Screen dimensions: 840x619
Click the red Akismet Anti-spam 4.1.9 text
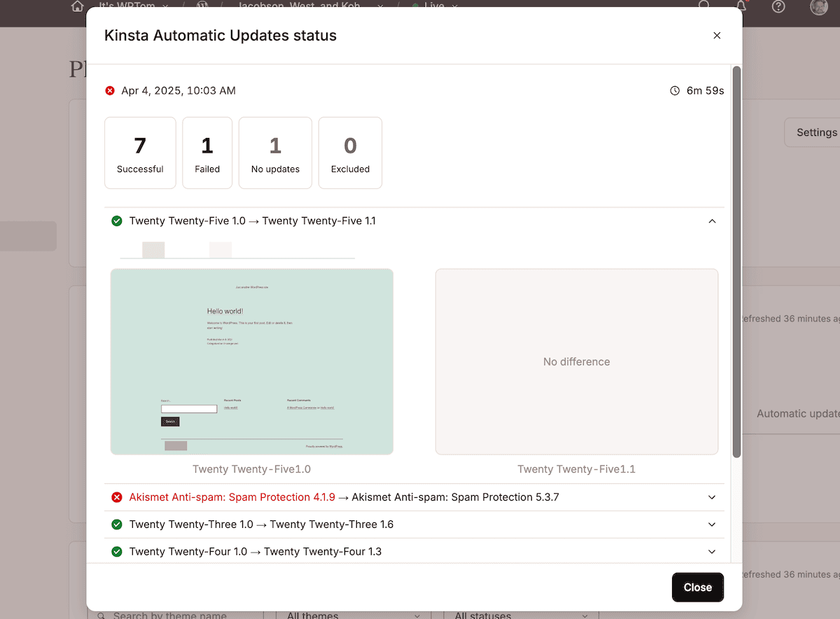[x=232, y=497]
